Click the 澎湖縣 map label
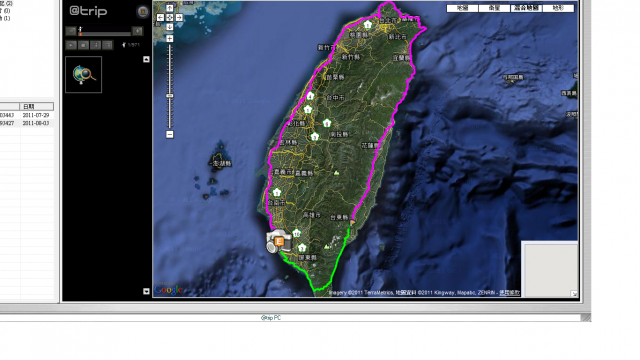 pyautogui.click(x=221, y=163)
